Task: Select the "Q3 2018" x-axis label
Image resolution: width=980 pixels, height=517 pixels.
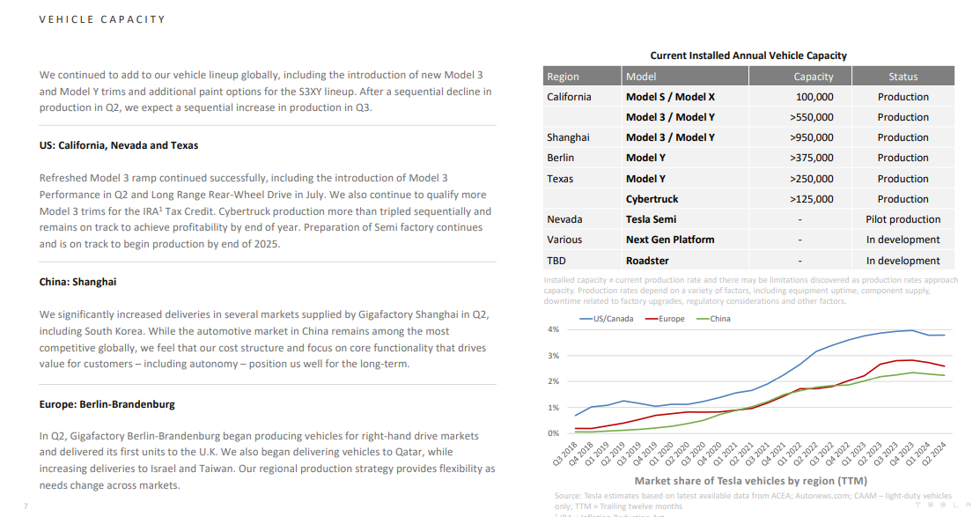Action: (565, 454)
